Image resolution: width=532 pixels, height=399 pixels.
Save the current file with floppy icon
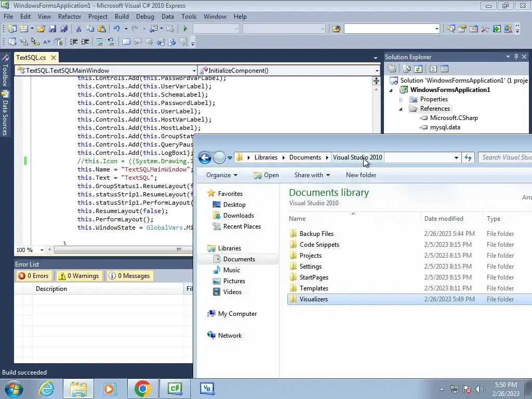pos(52,29)
